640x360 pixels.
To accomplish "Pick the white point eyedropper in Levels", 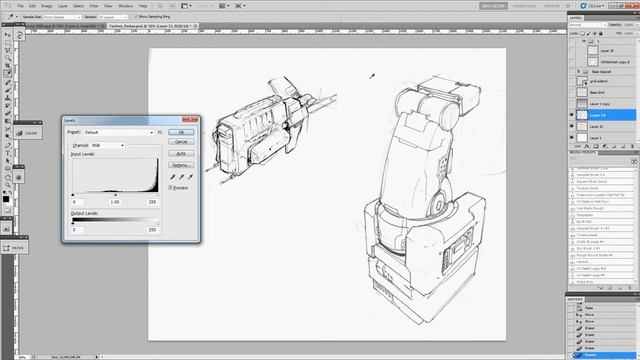I will (190, 177).
